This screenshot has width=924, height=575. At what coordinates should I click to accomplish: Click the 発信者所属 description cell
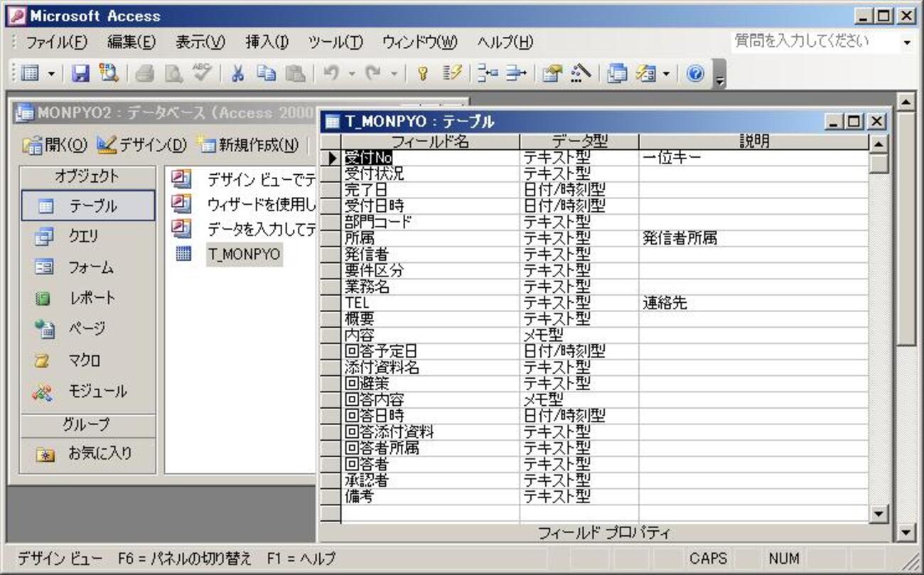tap(753, 238)
